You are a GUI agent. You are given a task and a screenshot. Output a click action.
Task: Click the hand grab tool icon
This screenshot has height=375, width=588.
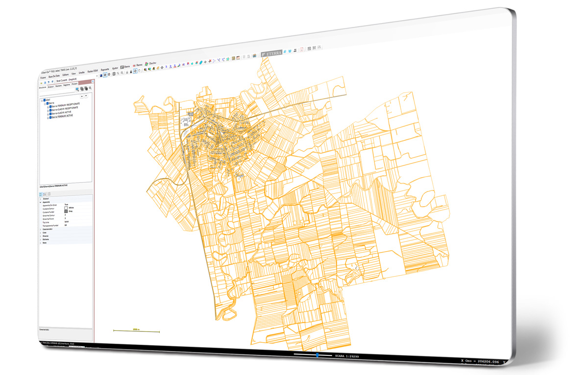coord(140,70)
